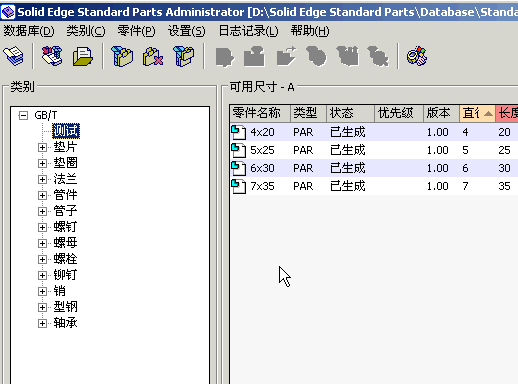
Task: Select the part name 5x25
Action: click(262, 150)
